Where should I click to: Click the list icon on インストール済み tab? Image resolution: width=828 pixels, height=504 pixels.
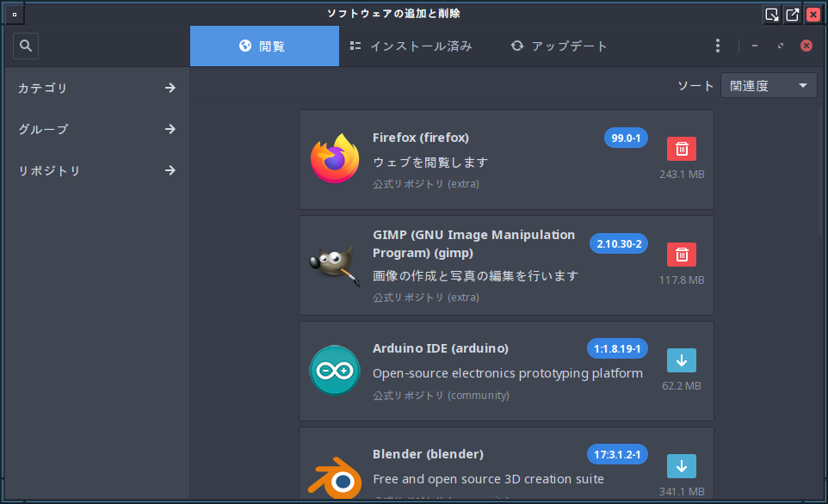click(x=355, y=46)
